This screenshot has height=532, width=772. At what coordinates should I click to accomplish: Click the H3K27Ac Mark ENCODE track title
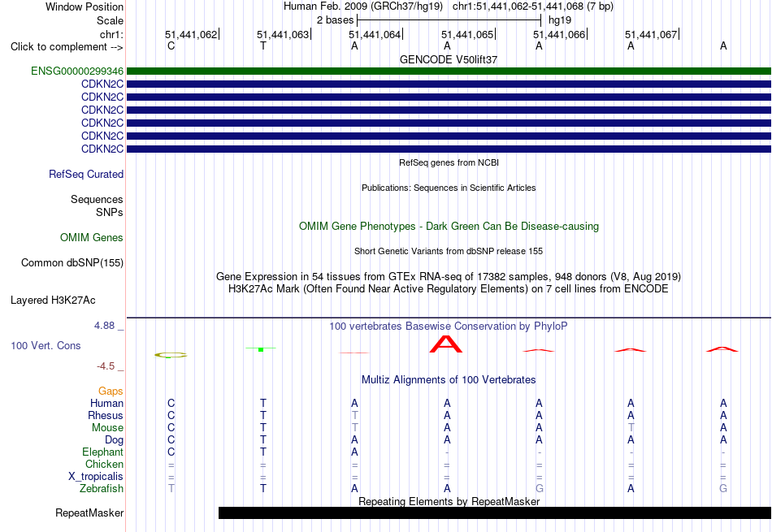coord(449,289)
